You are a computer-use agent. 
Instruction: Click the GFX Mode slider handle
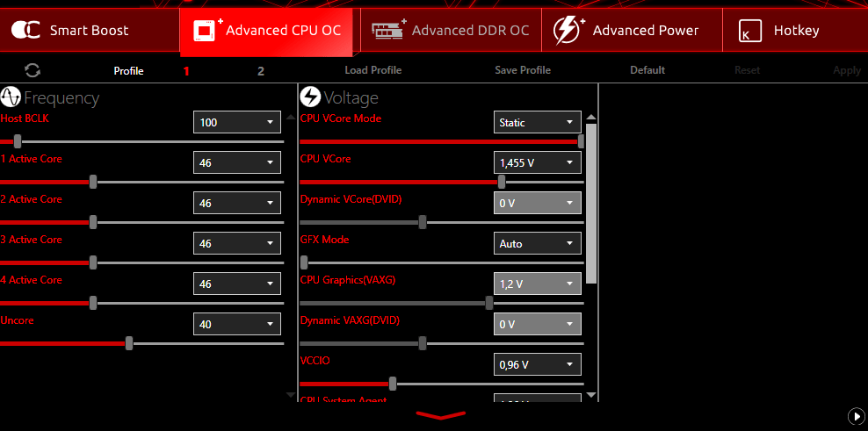(303, 262)
